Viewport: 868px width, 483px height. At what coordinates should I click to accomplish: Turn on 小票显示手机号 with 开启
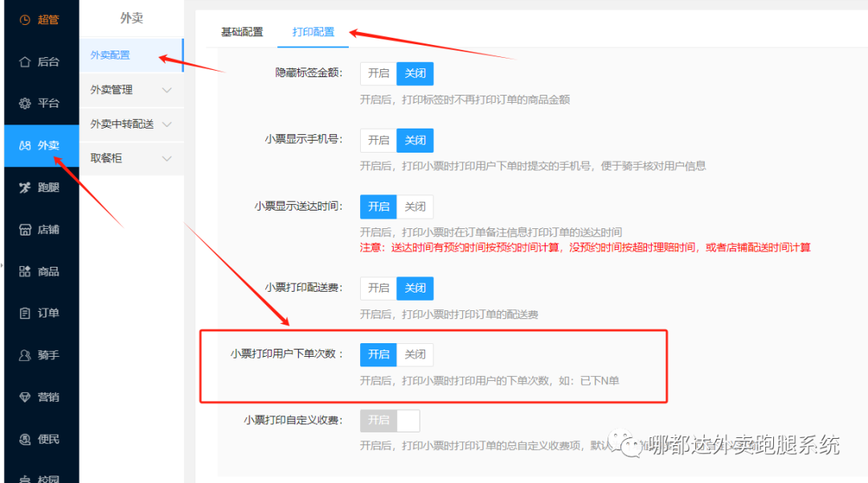click(379, 141)
